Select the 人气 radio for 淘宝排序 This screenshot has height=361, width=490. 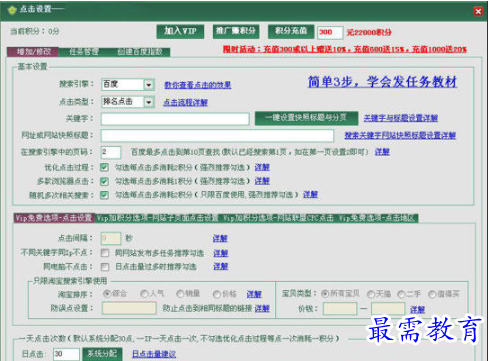[x=144, y=294]
